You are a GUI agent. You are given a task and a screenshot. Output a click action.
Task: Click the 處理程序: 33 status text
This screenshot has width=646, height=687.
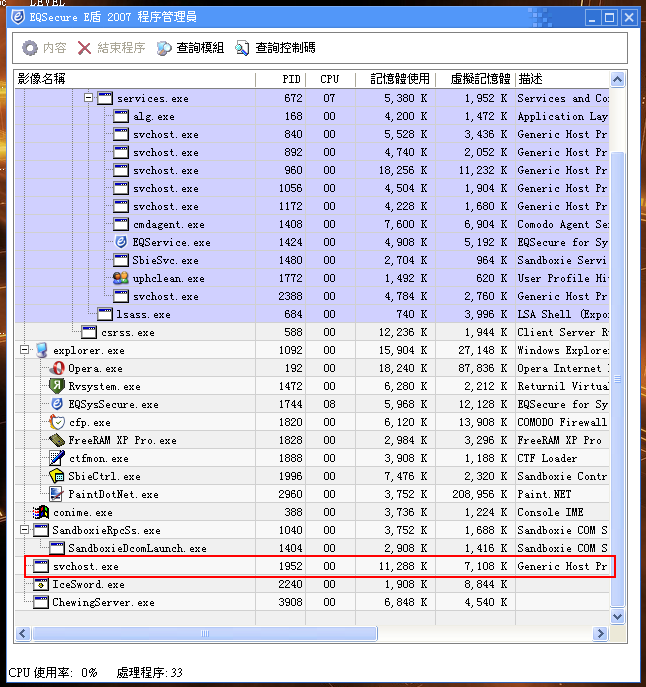[149, 673]
